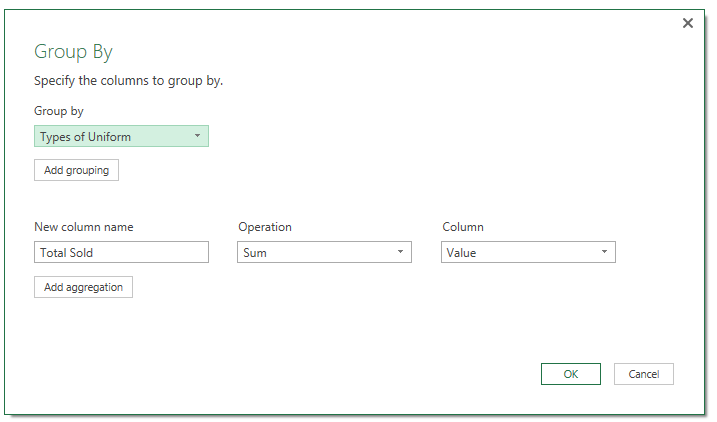The image size is (717, 422).
Task: Click the 'Group By' dialog title
Action: point(73,52)
